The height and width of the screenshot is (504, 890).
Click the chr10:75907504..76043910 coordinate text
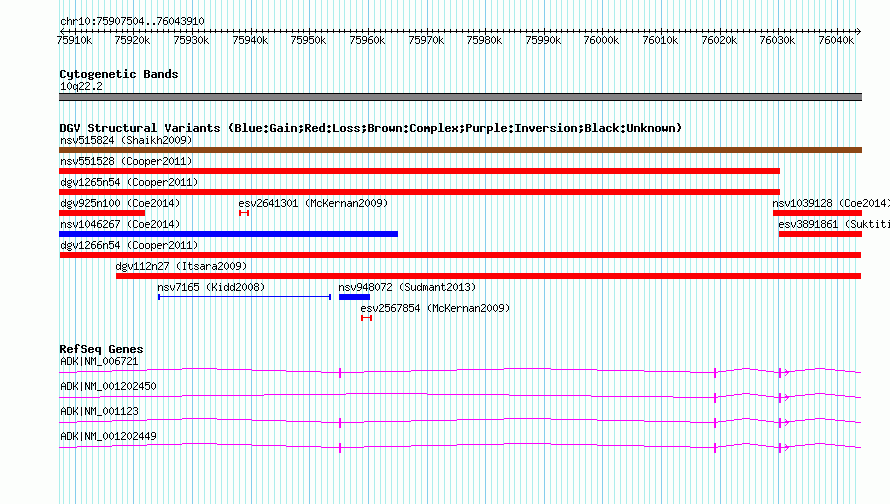pos(132,21)
